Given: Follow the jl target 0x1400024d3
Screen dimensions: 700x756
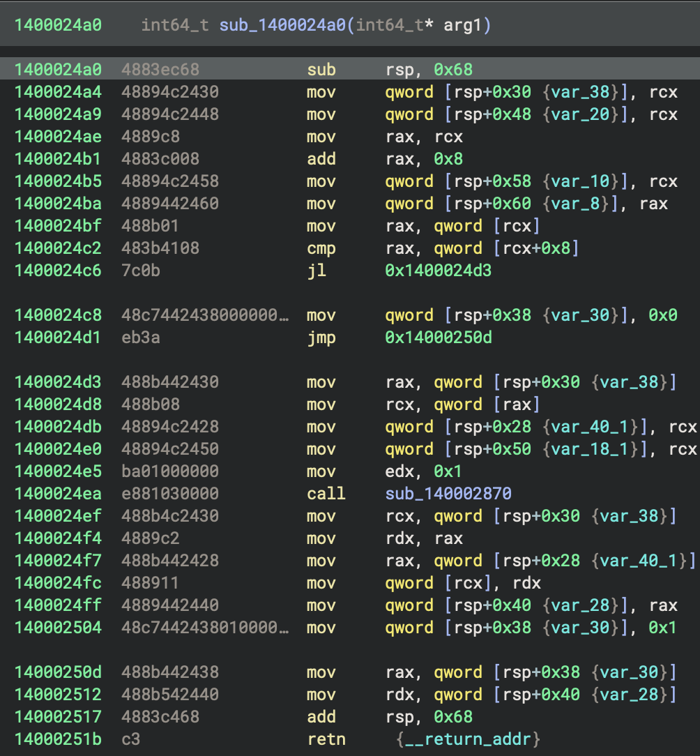Looking at the screenshot, I should [x=438, y=271].
